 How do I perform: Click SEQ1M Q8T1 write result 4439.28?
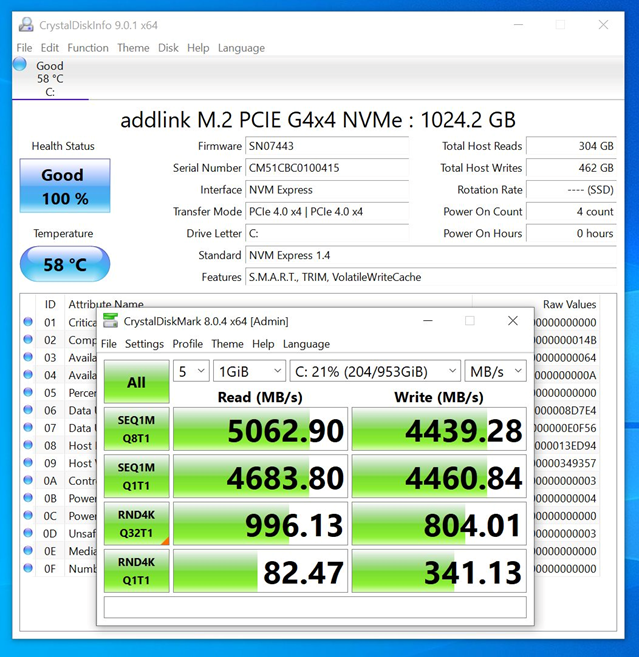coord(439,429)
